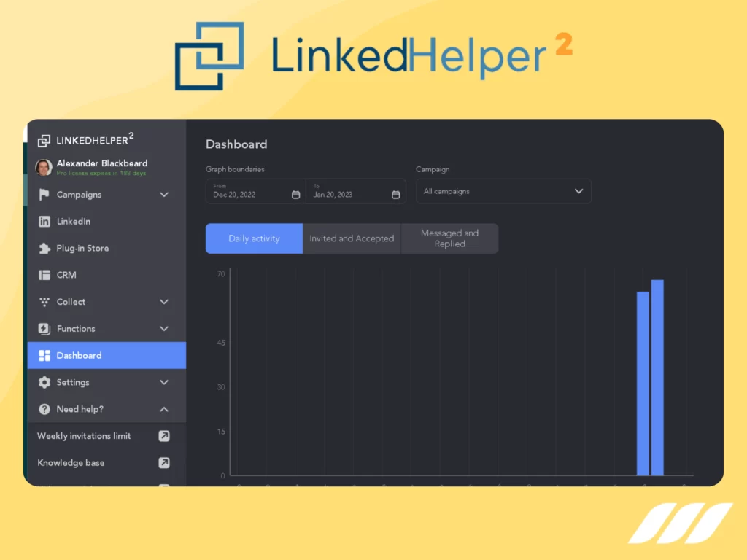747x560 pixels.
Task: Click the CRM list icon
Action: (x=44, y=275)
